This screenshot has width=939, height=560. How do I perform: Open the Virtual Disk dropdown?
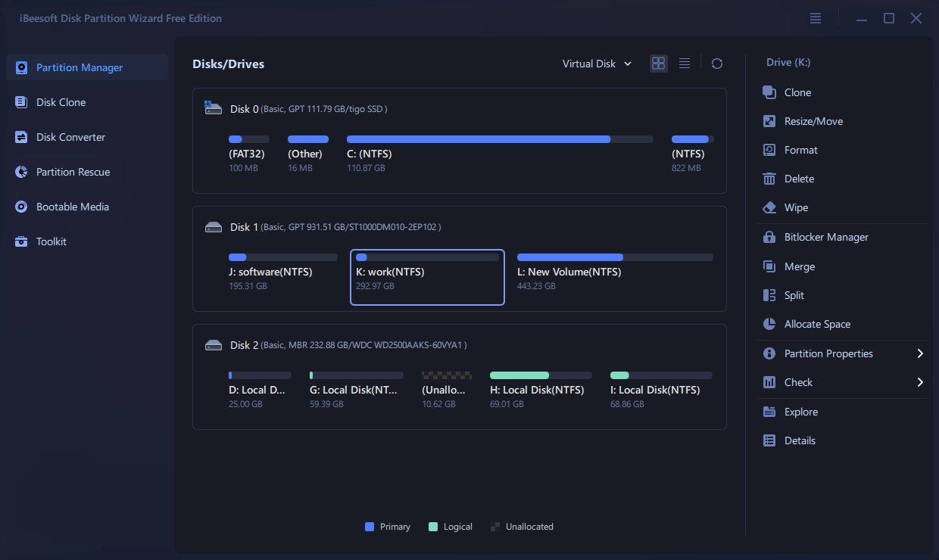coord(597,64)
